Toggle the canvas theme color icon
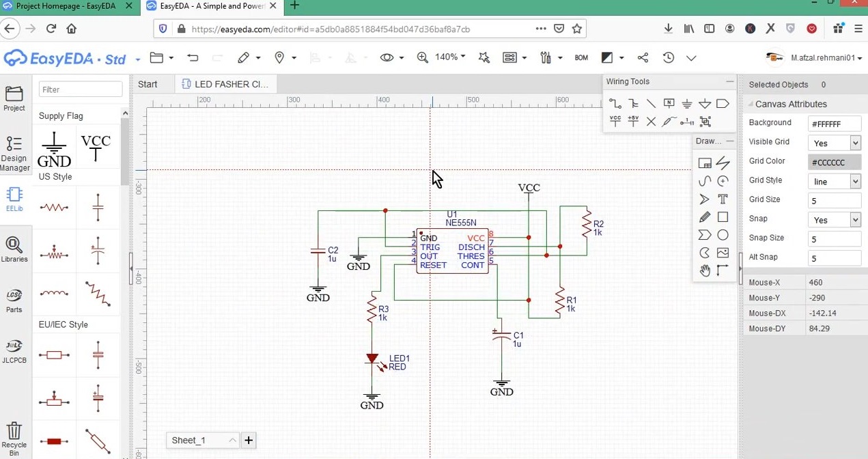This screenshot has width=868, height=459. click(x=606, y=57)
